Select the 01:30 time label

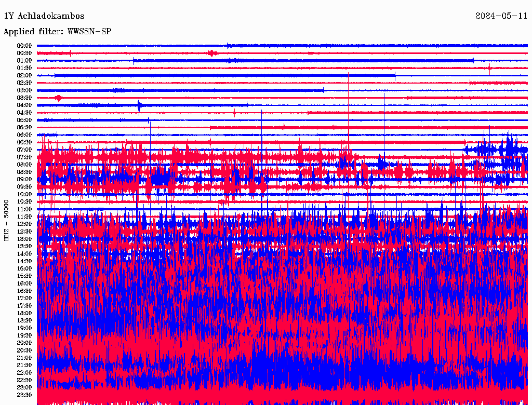pyautogui.click(x=24, y=68)
